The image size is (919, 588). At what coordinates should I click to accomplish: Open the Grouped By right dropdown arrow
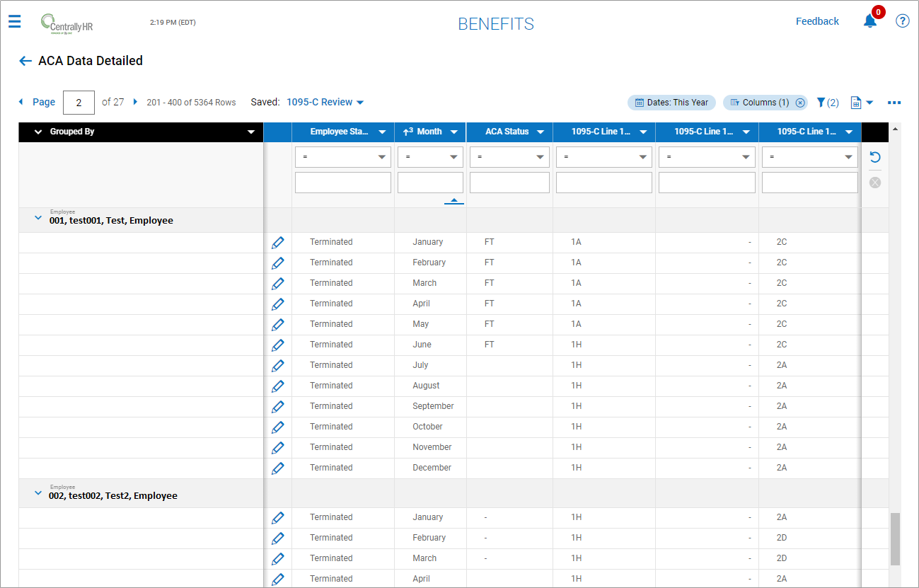click(250, 132)
